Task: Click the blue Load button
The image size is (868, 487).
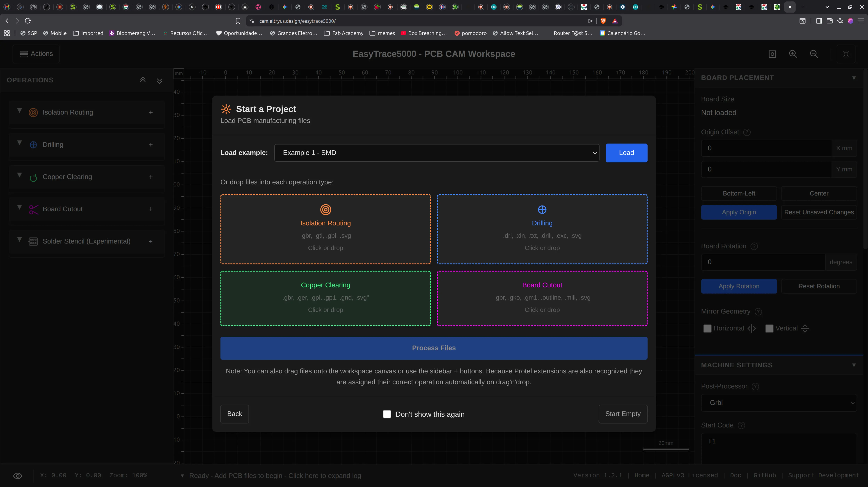Action: point(626,153)
